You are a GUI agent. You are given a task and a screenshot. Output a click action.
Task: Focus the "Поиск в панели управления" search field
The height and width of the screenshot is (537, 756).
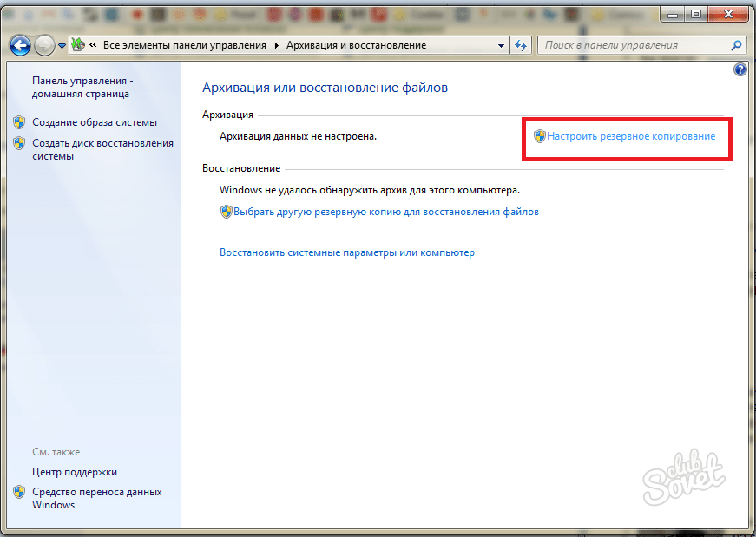[634, 45]
